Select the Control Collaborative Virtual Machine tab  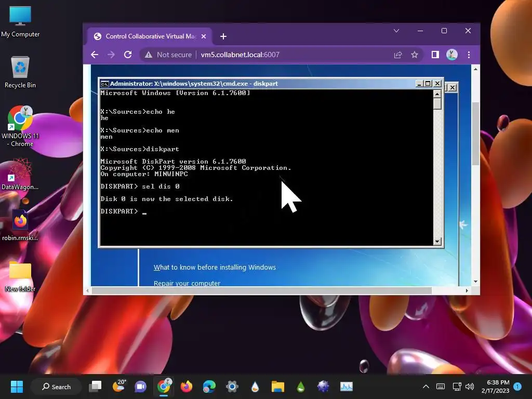150,36
